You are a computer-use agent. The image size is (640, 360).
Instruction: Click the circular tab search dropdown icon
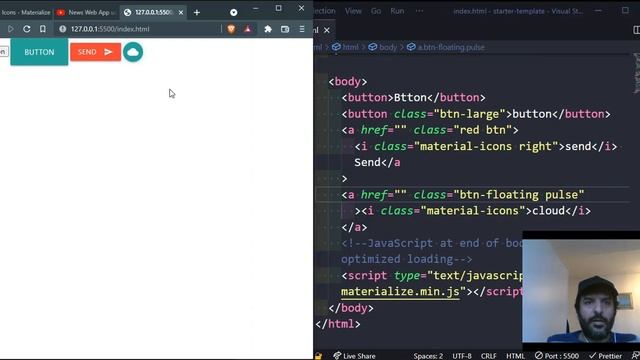pyautogui.click(x=233, y=13)
